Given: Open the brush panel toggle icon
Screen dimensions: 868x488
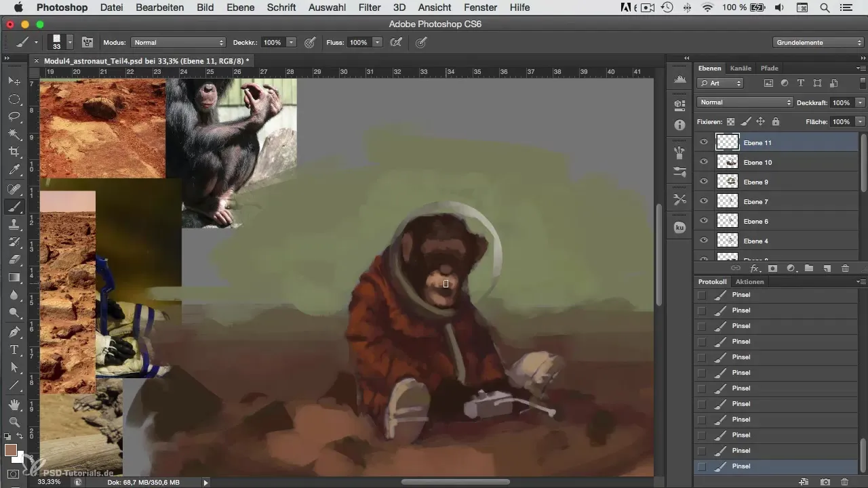Looking at the screenshot, I should coord(87,42).
